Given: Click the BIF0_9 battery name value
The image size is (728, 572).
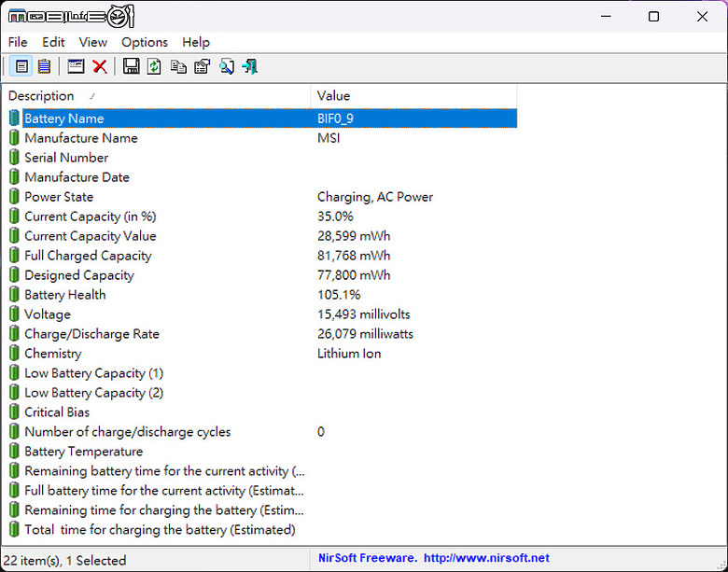Looking at the screenshot, I should click(335, 119).
